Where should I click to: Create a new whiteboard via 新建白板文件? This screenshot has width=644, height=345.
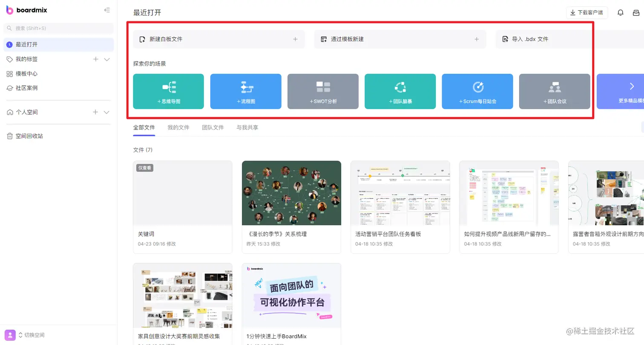click(x=219, y=39)
